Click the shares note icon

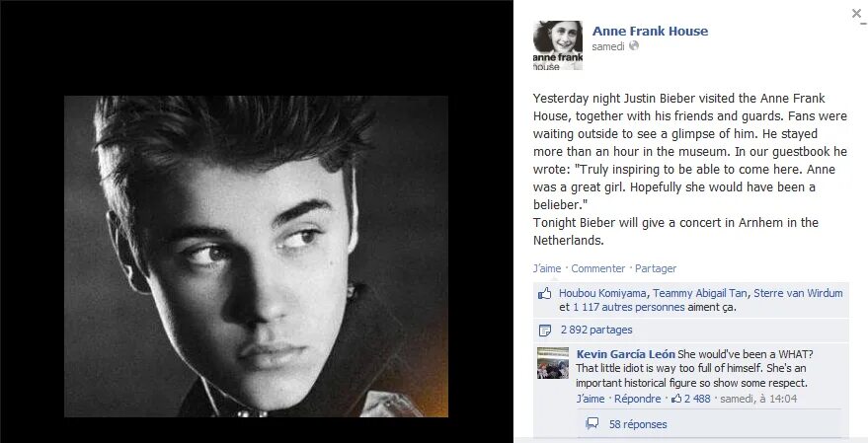click(545, 331)
